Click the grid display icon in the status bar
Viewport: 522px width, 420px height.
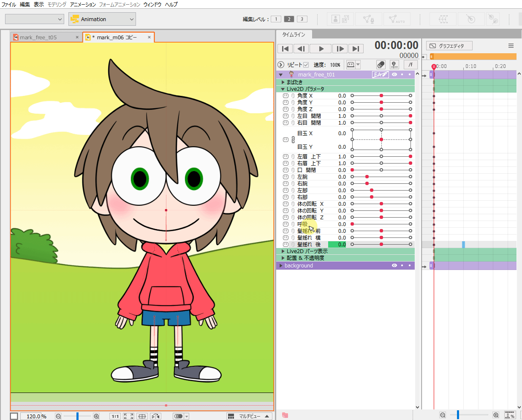click(x=142, y=416)
